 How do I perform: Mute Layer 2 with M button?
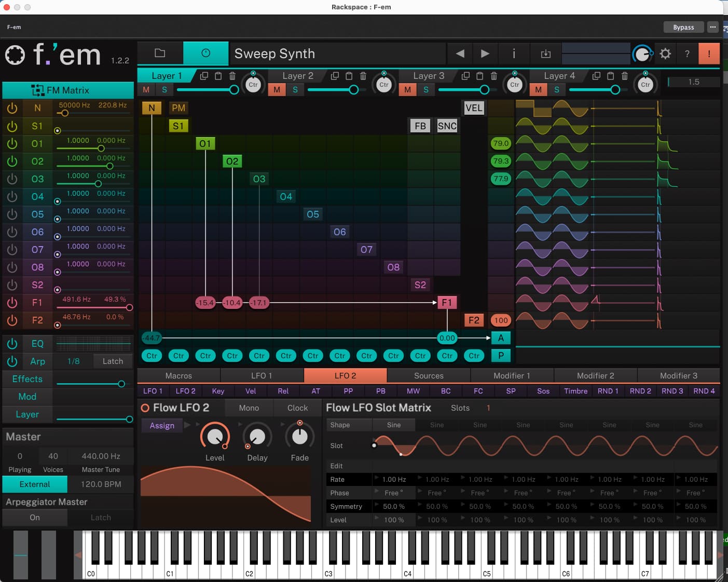[277, 89]
